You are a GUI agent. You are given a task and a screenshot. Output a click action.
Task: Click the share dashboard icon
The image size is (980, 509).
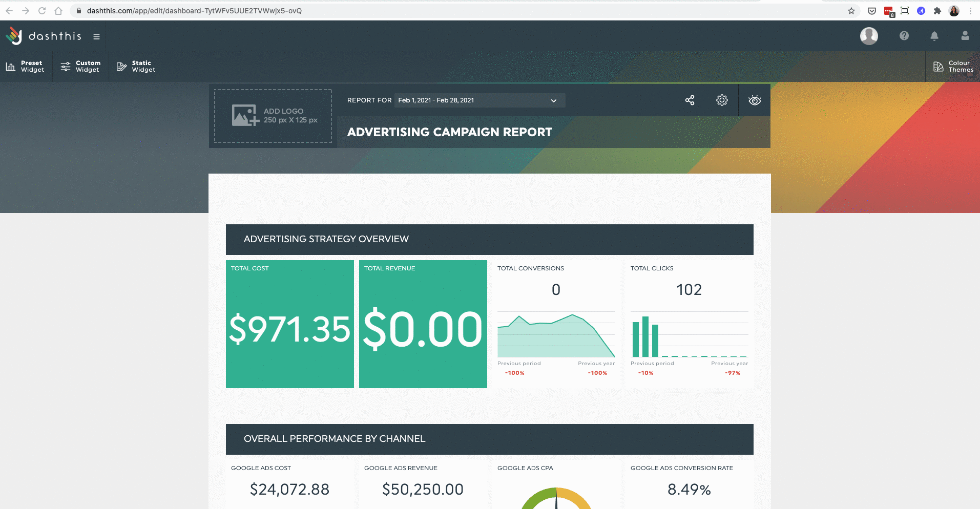(x=690, y=100)
